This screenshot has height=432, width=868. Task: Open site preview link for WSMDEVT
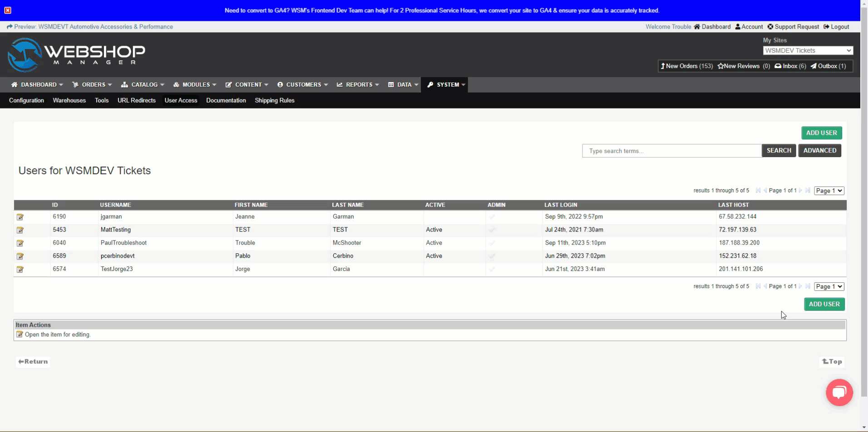90,27
